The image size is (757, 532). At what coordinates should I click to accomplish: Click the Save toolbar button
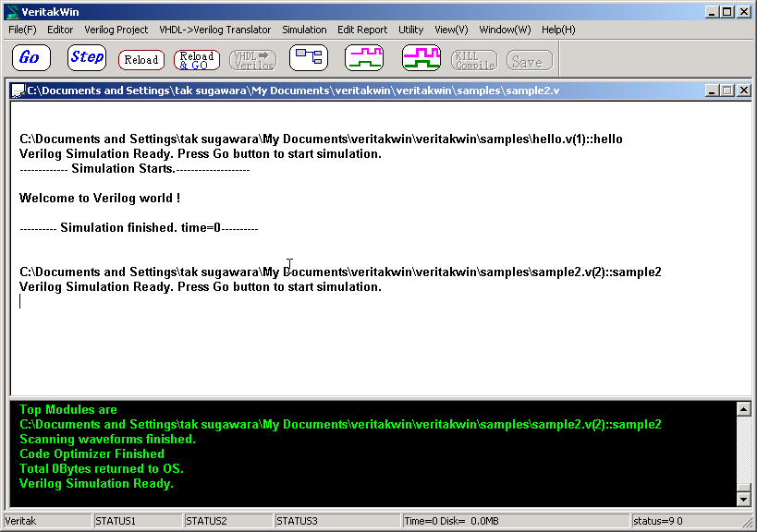(530, 60)
